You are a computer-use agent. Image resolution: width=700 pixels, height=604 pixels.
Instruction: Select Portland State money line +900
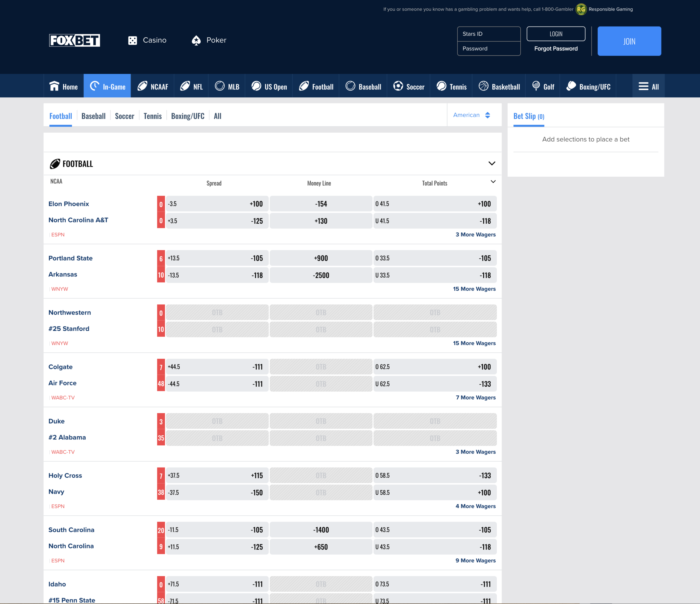click(321, 258)
